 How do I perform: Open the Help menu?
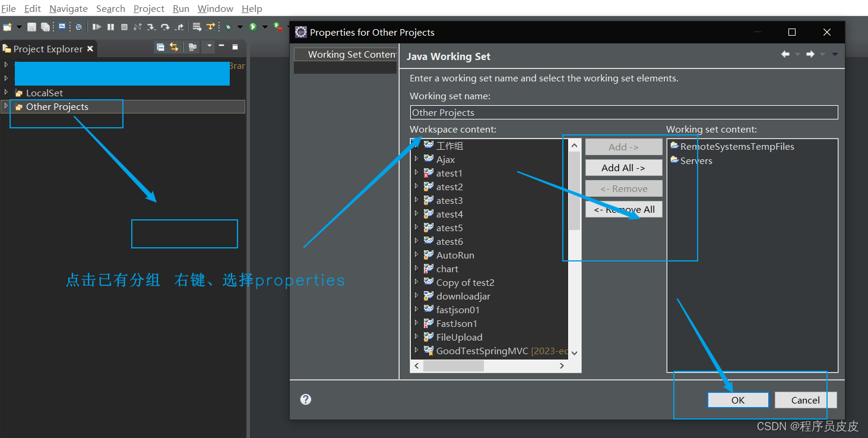tap(252, 8)
